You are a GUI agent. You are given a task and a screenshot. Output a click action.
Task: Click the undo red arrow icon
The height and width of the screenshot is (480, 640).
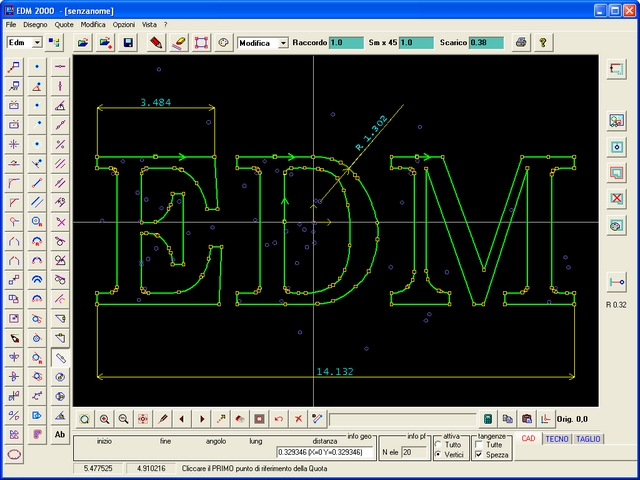[279, 419]
